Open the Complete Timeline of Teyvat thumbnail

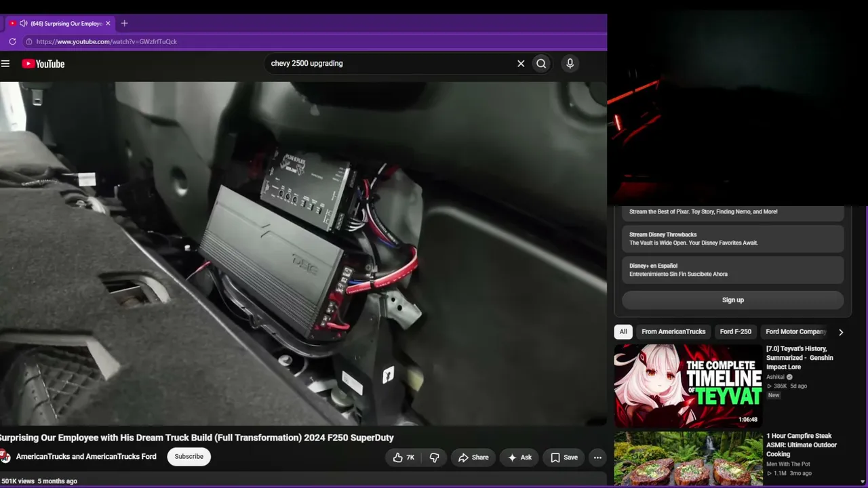pyautogui.click(x=688, y=386)
